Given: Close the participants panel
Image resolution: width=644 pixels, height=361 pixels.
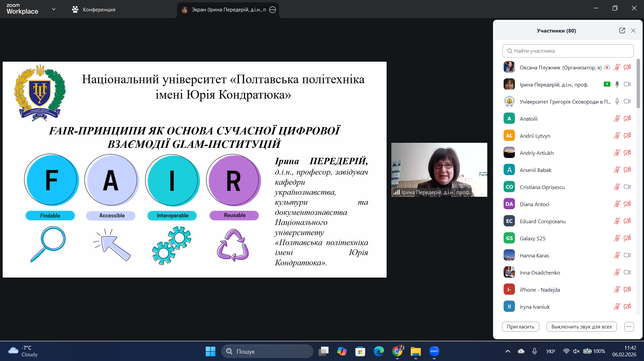Looking at the screenshot, I should point(633,31).
